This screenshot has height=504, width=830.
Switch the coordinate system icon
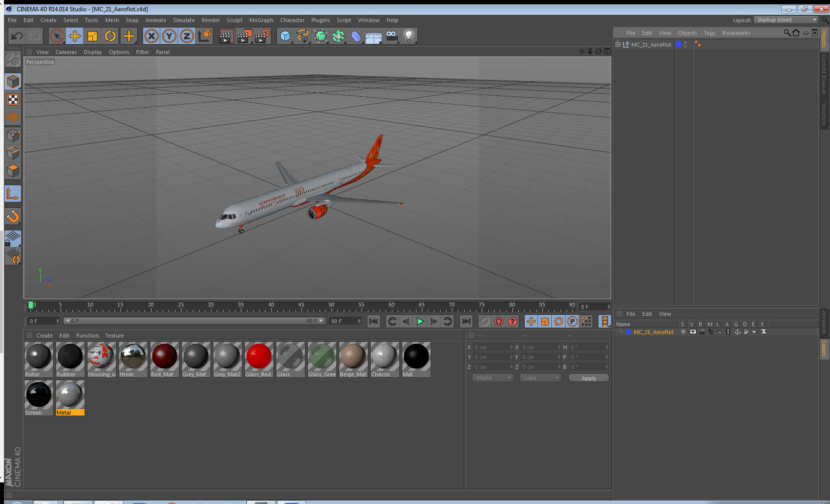[x=205, y=36]
